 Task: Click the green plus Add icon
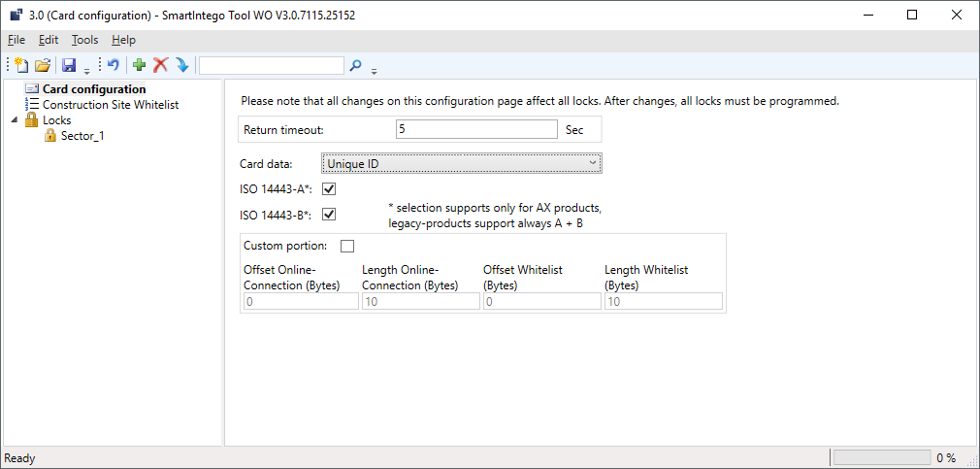(x=140, y=65)
